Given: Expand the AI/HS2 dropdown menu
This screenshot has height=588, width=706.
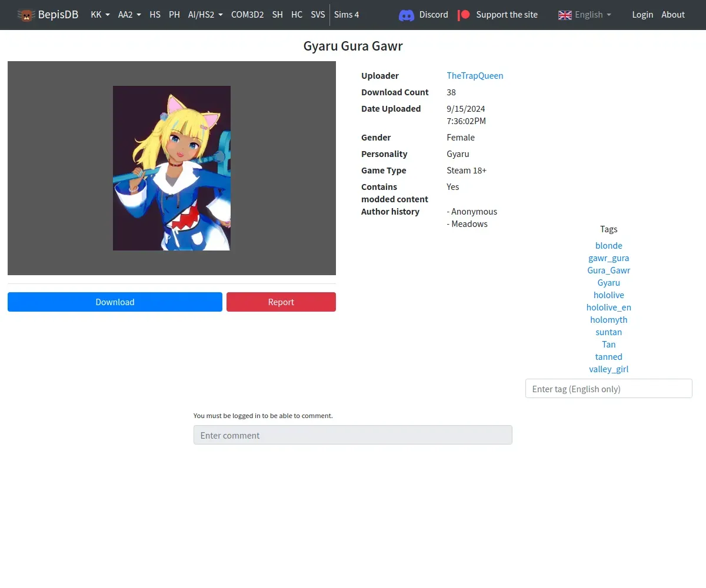Looking at the screenshot, I should coord(205,15).
